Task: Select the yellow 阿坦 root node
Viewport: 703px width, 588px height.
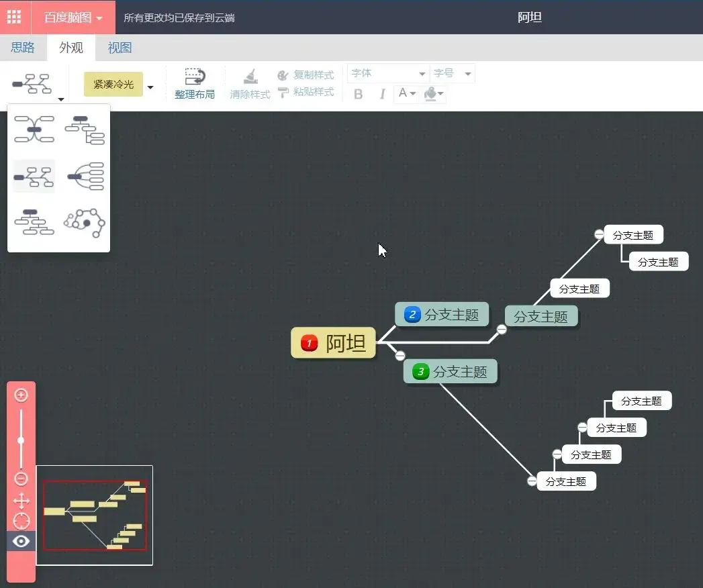Action: (333, 343)
